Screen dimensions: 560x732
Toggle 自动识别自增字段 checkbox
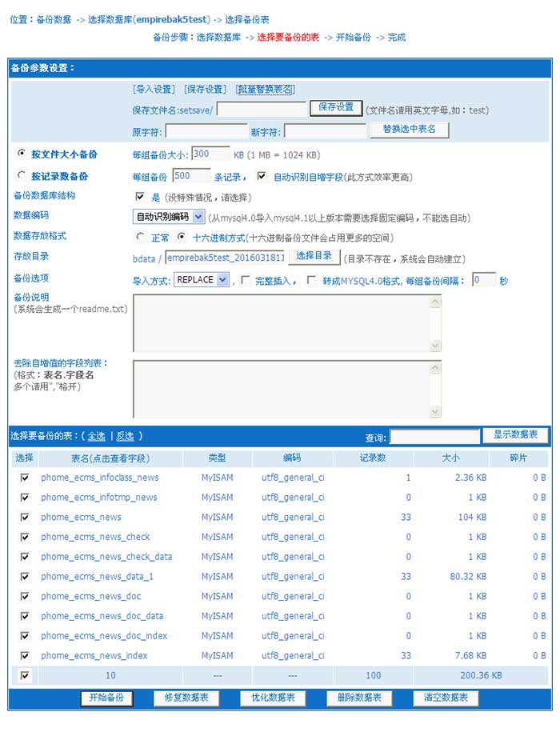click(x=262, y=176)
